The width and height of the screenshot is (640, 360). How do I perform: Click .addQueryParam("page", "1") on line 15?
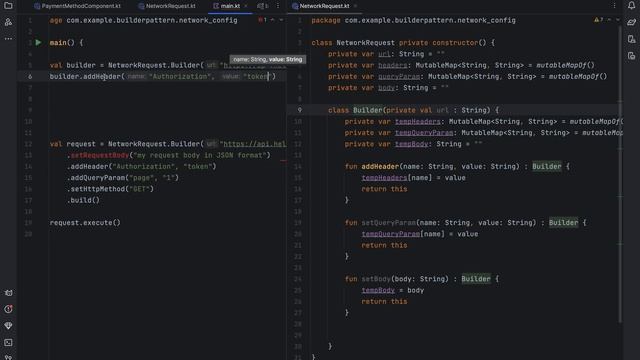pos(123,178)
